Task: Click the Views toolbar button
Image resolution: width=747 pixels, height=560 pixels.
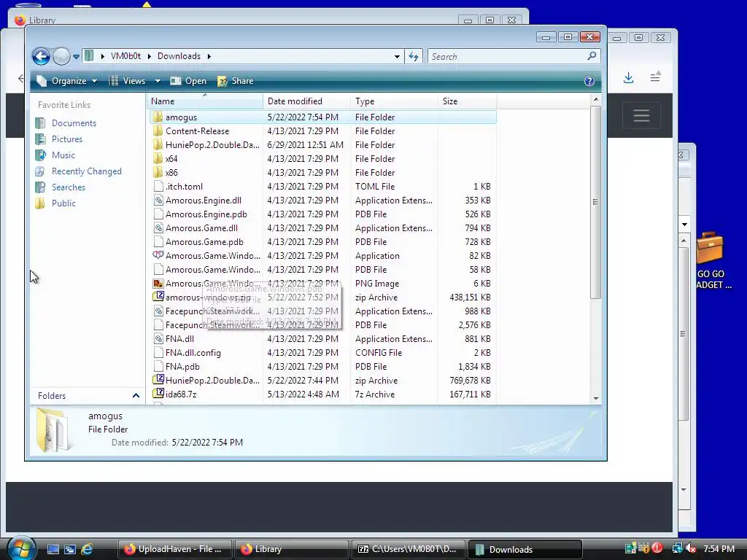Action: (127, 81)
